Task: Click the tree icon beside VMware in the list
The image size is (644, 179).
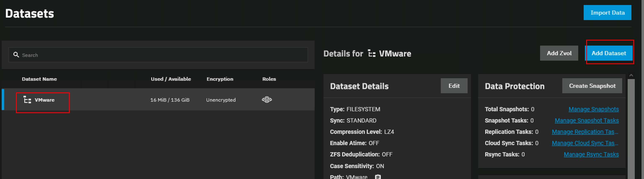Action: (27, 100)
